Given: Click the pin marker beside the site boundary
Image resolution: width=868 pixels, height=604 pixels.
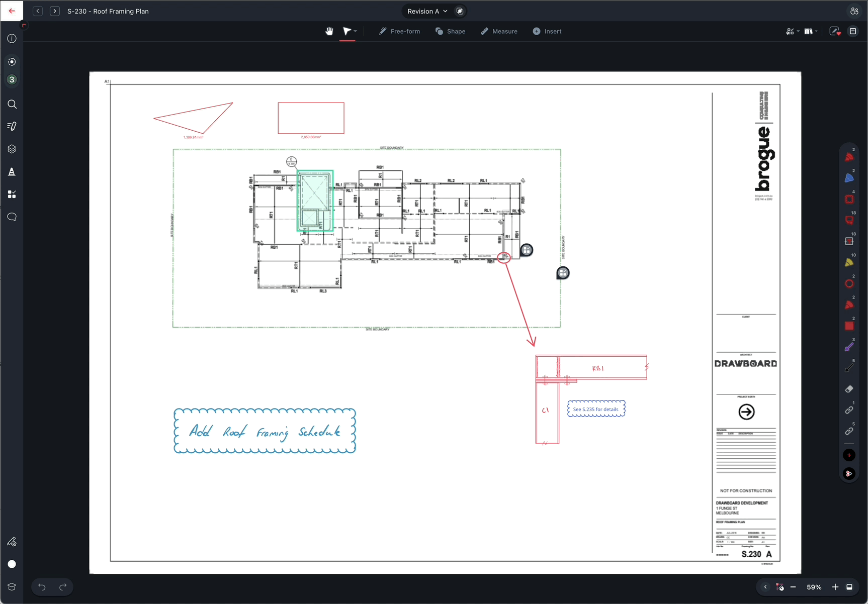Looking at the screenshot, I should [563, 273].
